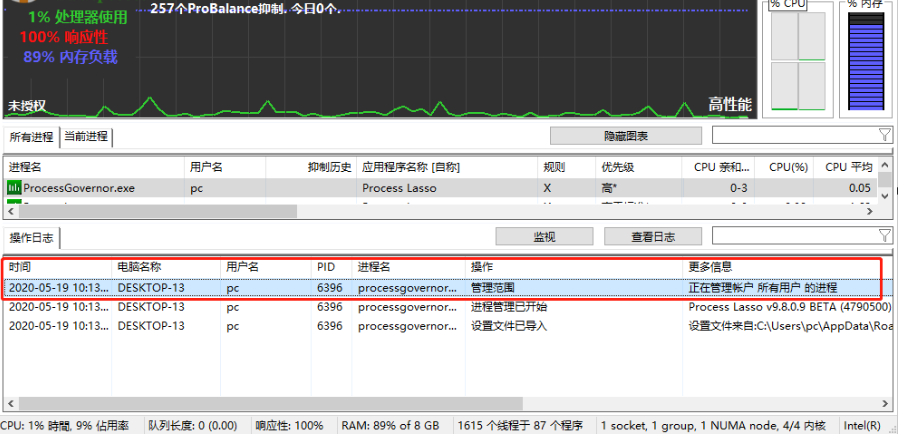Viewport: 898px width, 435px height.
Task: Click the Process Lasso v9.8.0.9 BETA info cell
Action: pyautogui.click(x=790, y=307)
